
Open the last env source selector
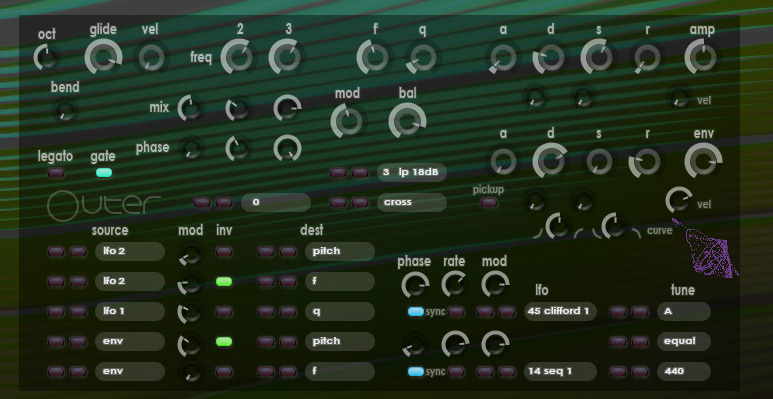pyautogui.click(x=130, y=371)
